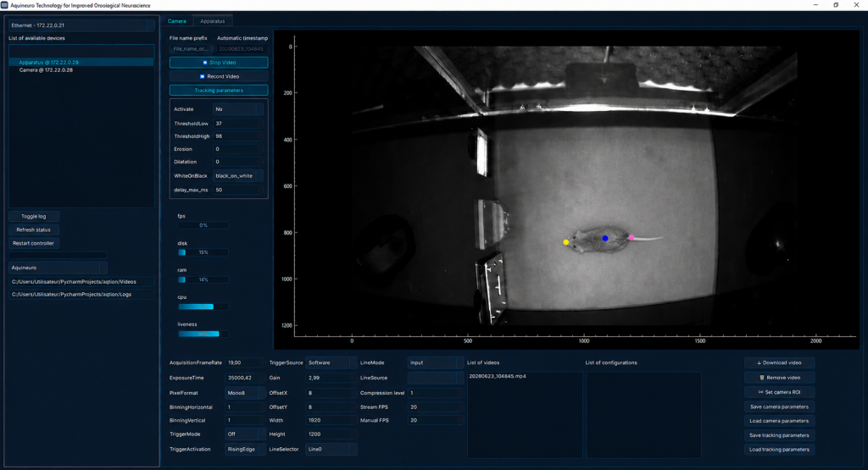Image resolution: width=868 pixels, height=470 pixels.
Task: Open the TriggerMode dropdown set to Off
Action: [x=245, y=434]
